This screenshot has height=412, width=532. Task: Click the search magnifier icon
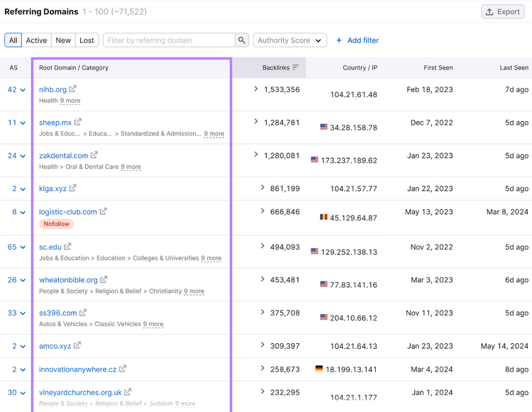click(242, 40)
